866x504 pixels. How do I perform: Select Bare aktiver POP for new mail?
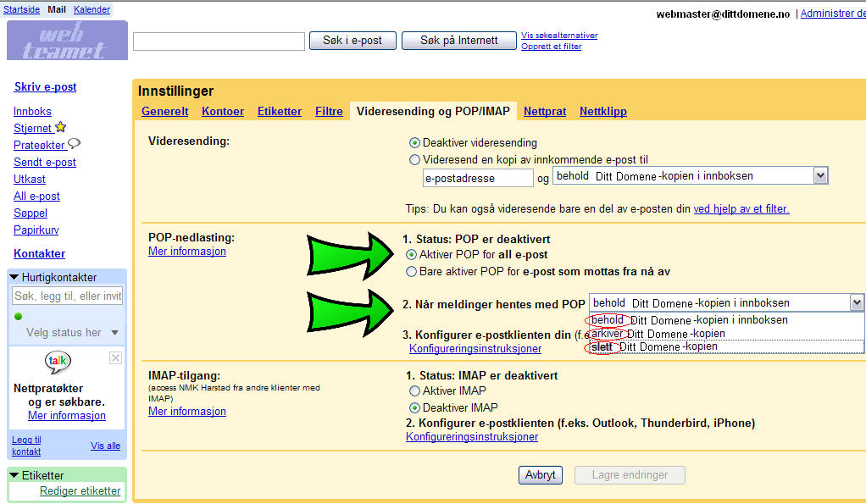point(411,272)
